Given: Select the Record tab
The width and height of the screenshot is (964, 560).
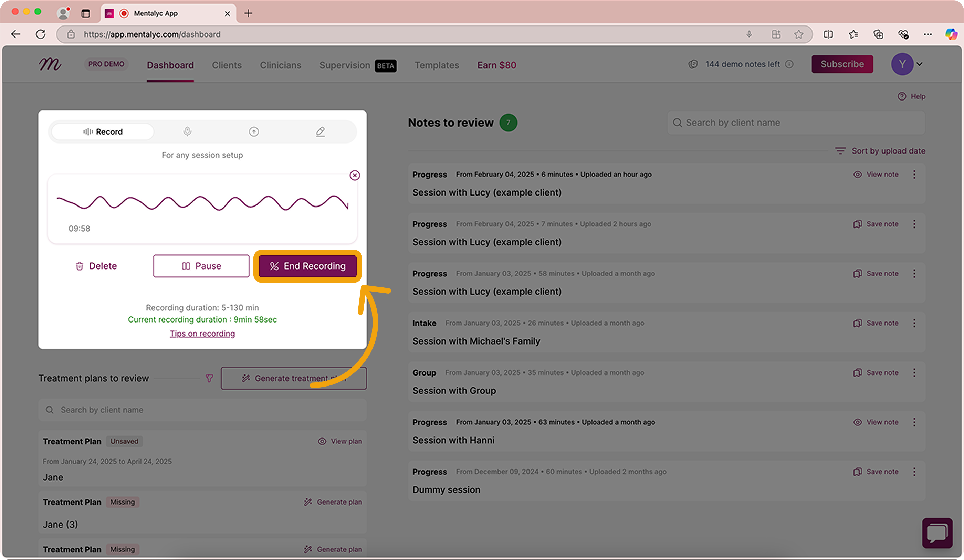Looking at the screenshot, I should coord(103,131).
